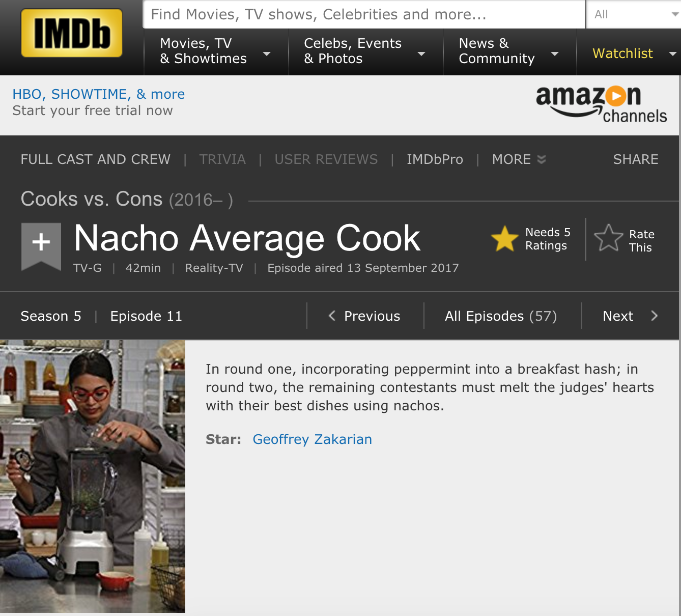Expand the MORE double-chevron menu
The height and width of the screenshot is (616, 681).
coord(542,159)
